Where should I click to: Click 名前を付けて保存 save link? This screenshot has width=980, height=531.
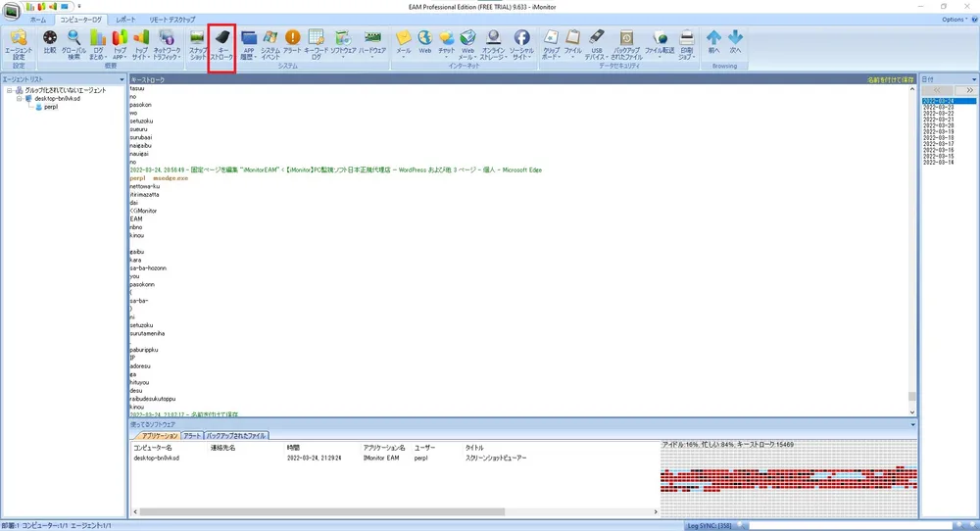click(890, 80)
